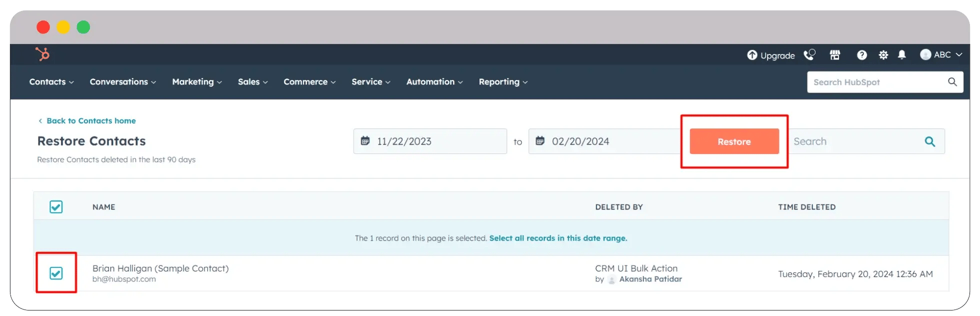The width and height of the screenshot is (980, 316).
Task: Click calendar icon beside 02/20/2024
Action: (540, 141)
